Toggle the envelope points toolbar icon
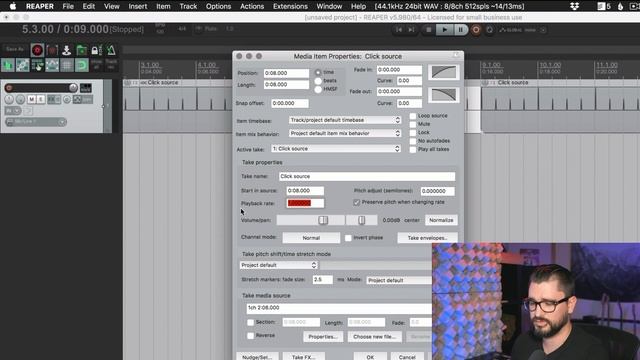 tap(52, 65)
